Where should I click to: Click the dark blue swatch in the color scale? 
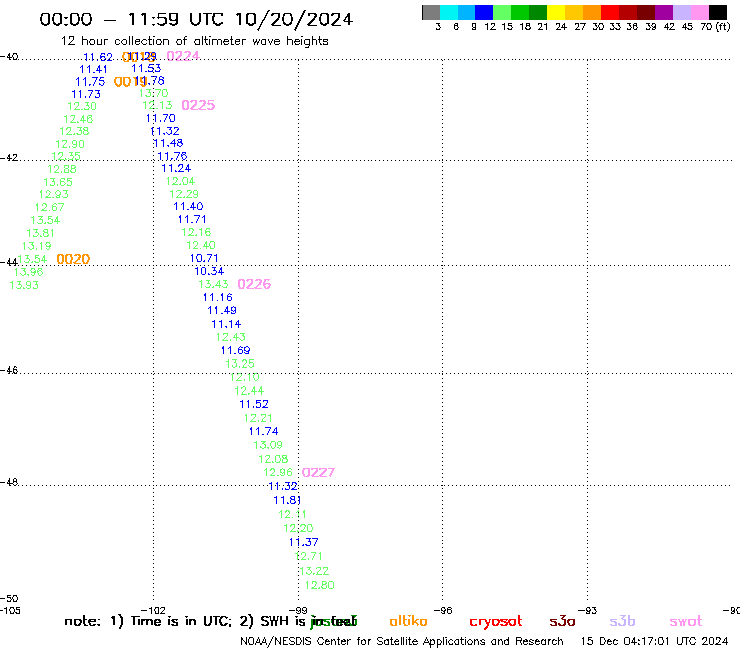pos(484,12)
